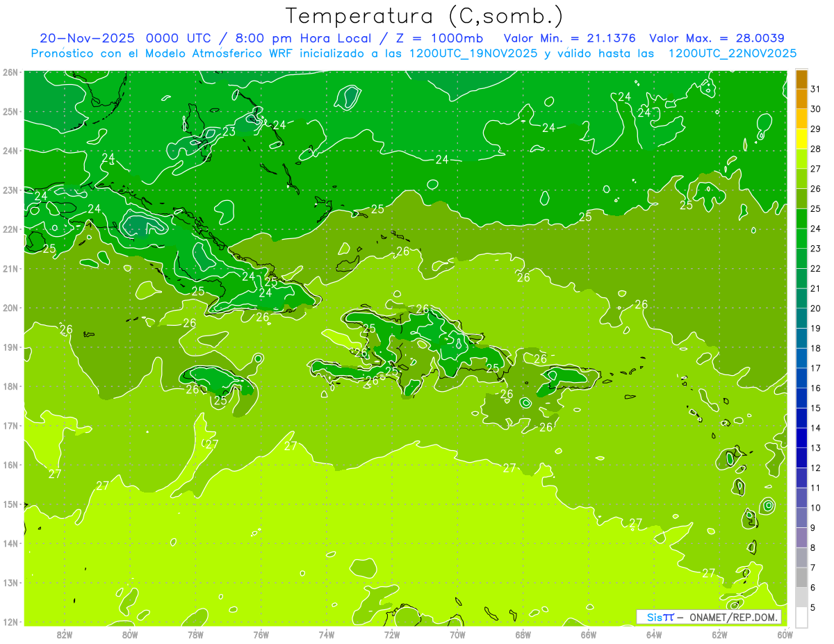This screenshot has height=644, width=834.
Task: Click the "Valor Min. = 21.1376" value
Action: [x=571, y=38]
